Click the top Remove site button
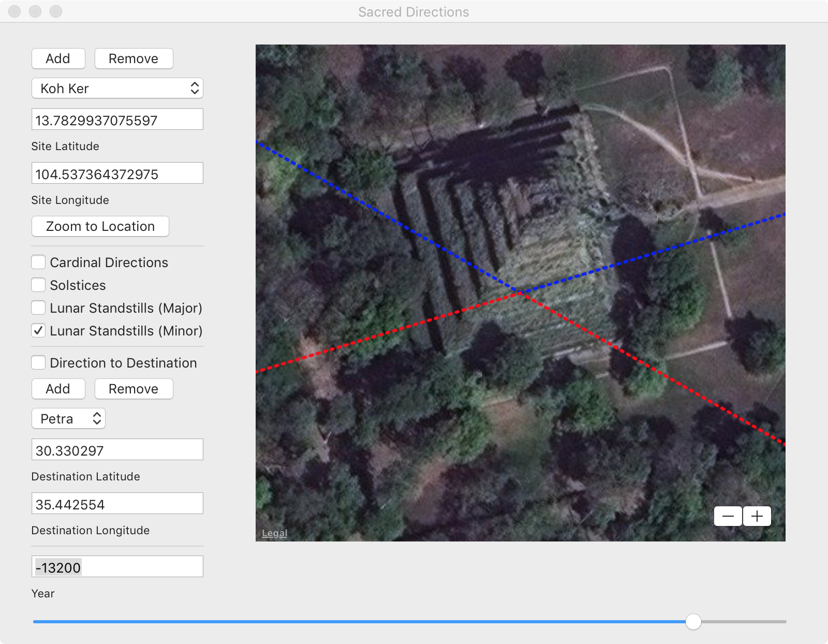This screenshot has width=828, height=644. pos(134,58)
